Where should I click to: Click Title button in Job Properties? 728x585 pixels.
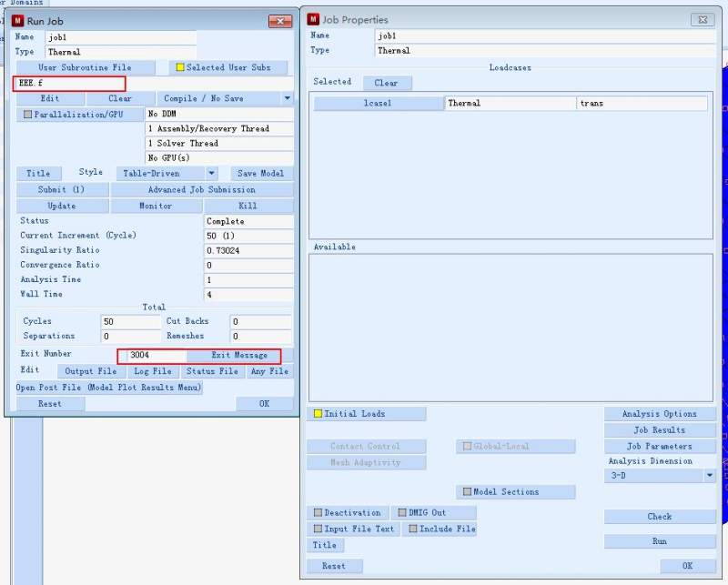pos(325,545)
